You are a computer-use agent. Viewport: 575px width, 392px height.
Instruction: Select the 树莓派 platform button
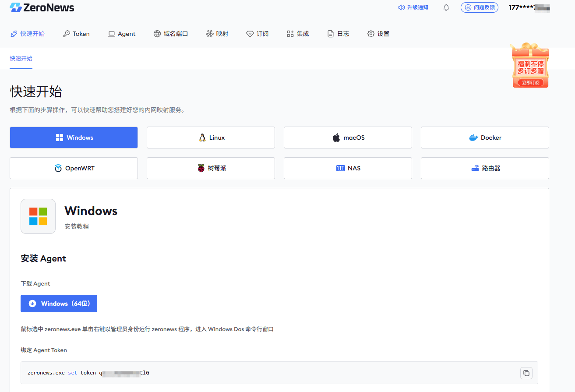click(211, 168)
